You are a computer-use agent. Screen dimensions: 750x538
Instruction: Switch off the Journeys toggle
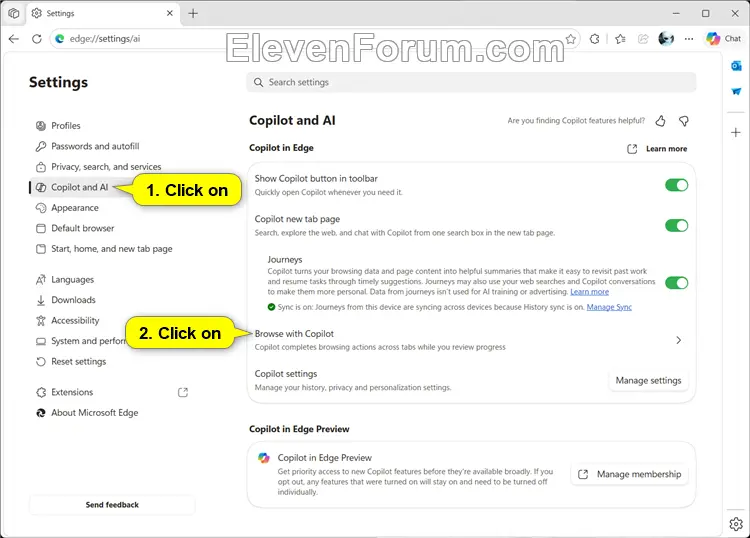coord(676,283)
